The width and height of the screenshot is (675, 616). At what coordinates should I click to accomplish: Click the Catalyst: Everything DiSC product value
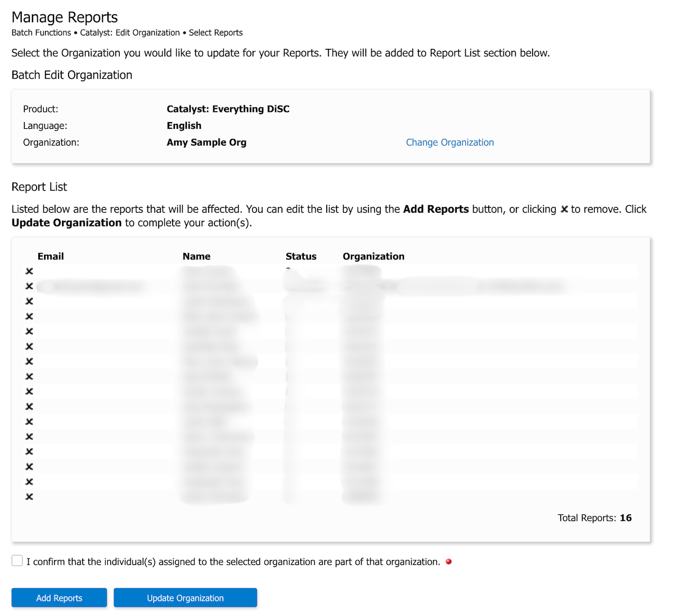click(x=228, y=109)
